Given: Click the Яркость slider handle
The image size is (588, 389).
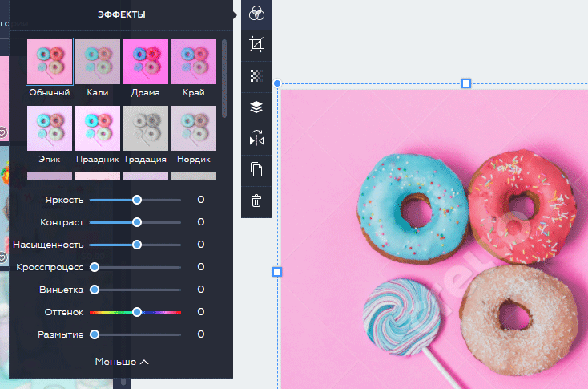Looking at the screenshot, I should point(137,200).
